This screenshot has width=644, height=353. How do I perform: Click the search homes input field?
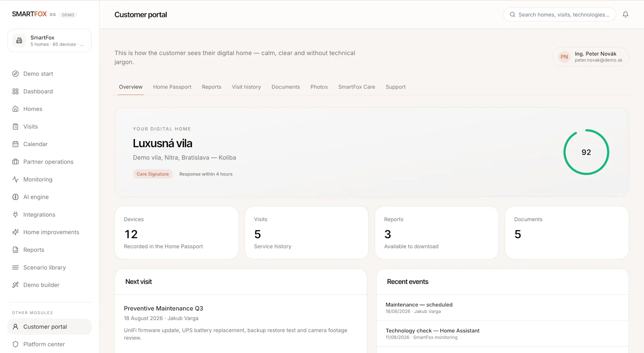coord(559,14)
